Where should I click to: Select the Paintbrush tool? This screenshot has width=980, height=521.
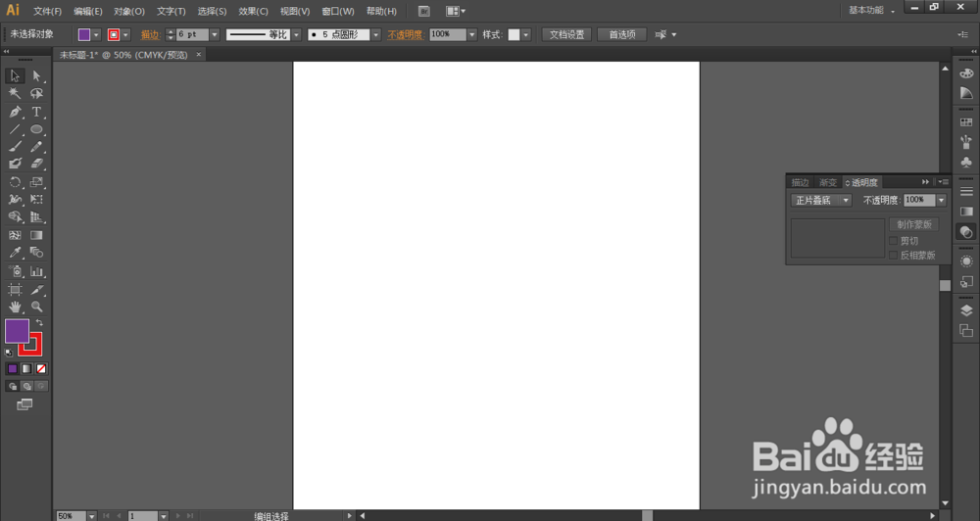[15, 146]
